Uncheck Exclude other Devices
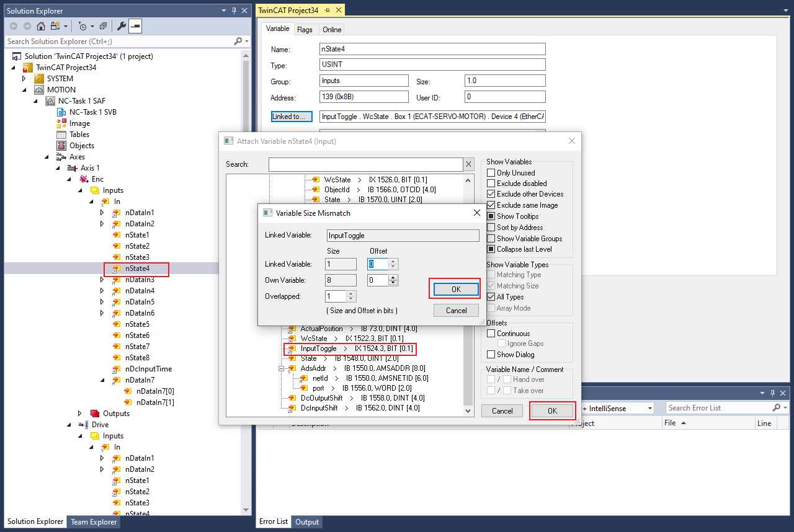The image size is (794, 532). coord(491,194)
